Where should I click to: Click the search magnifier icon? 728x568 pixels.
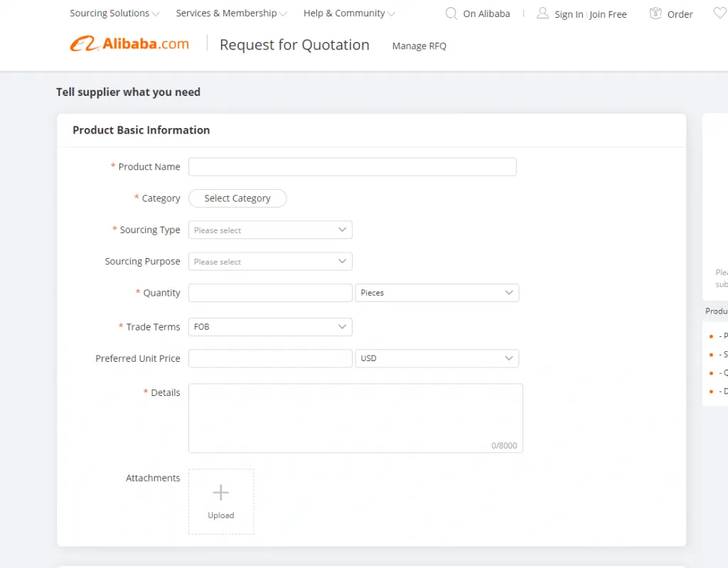[x=451, y=14]
